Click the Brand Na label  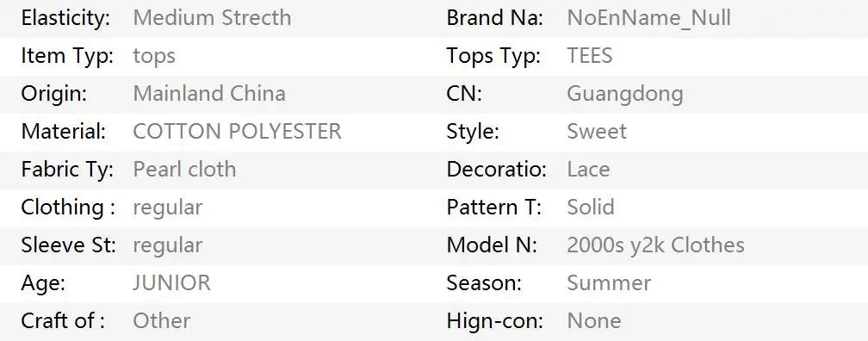point(495,18)
